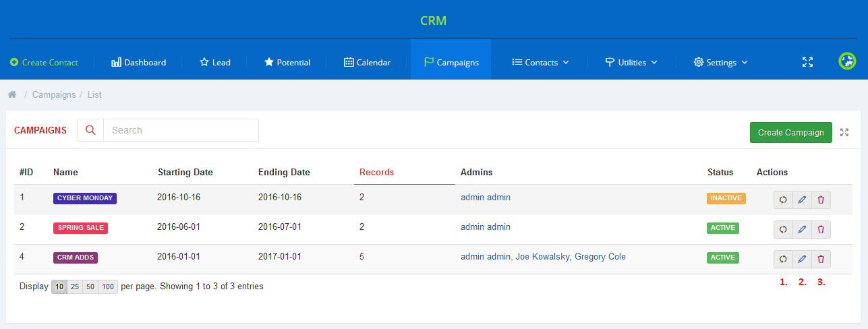Edit the Cyber Monday campaign

(802, 200)
